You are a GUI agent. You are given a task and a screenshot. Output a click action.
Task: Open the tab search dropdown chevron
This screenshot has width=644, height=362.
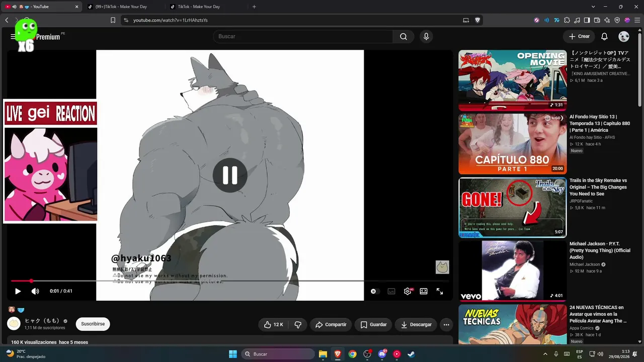(593, 7)
